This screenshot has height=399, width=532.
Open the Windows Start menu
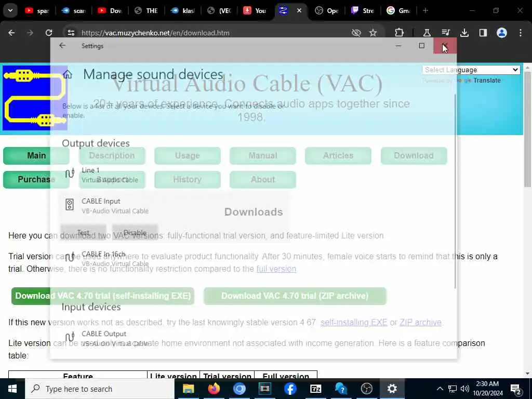tap(12, 389)
